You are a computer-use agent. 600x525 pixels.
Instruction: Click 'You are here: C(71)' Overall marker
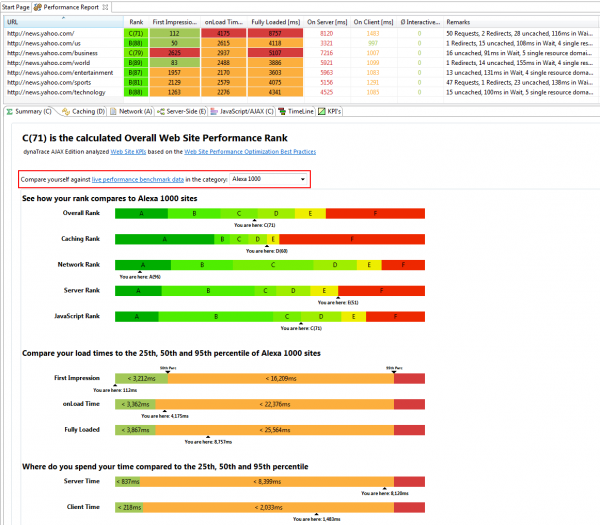254,225
